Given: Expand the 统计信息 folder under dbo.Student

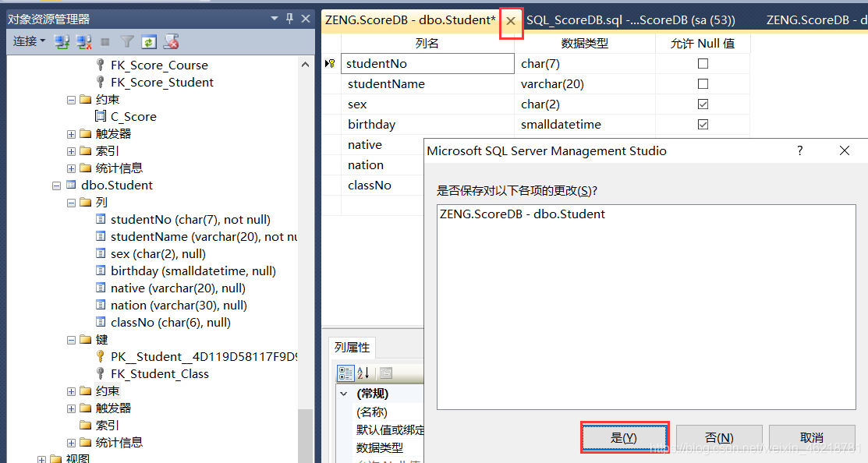Looking at the screenshot, I should point(72,443).
